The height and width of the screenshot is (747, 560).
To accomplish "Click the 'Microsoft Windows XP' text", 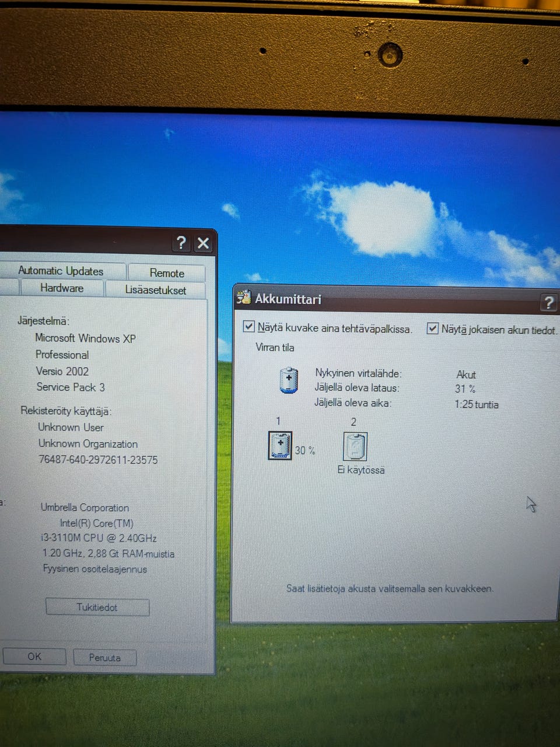I will [85, 338].
